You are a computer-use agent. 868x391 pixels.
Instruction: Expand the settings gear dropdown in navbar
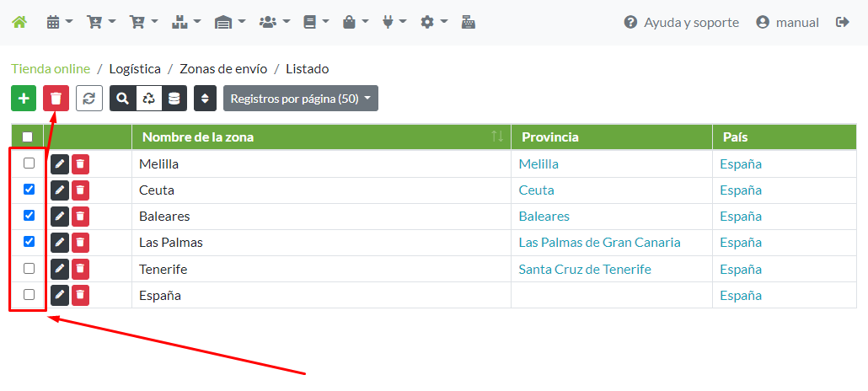[x=433, y=23]
